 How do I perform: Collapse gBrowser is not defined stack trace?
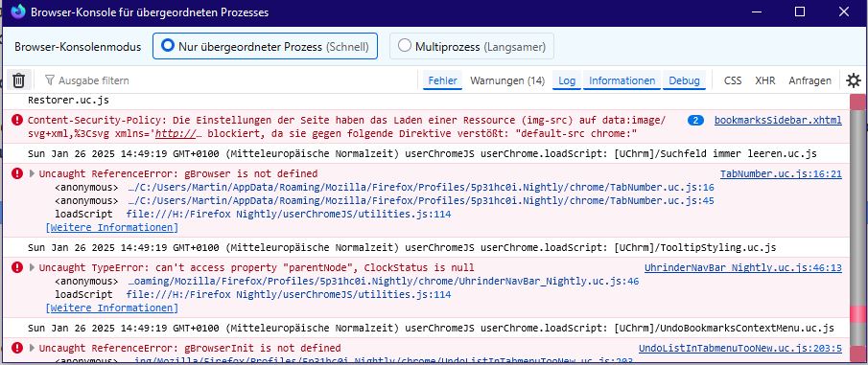(32, 174)
